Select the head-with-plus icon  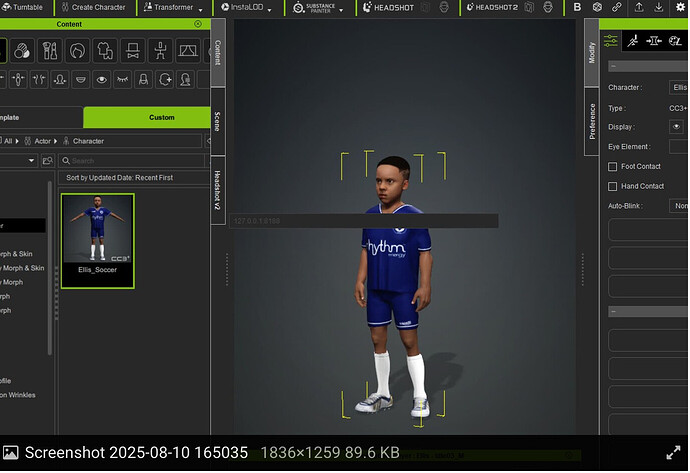tap(165, 80)
